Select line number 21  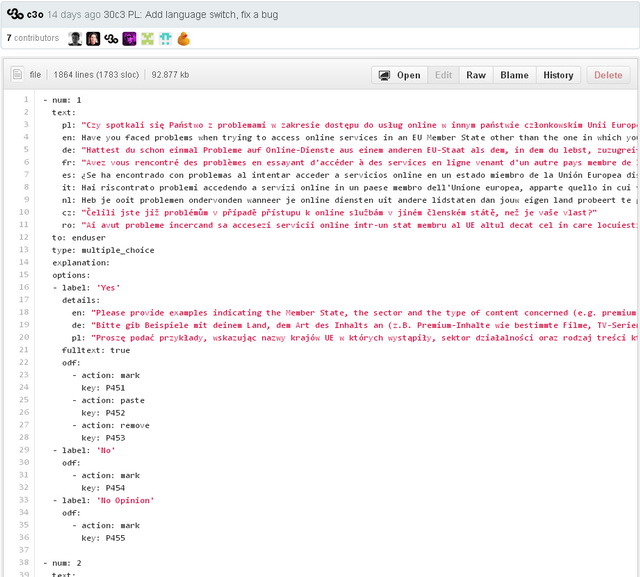[x=24, y=349]
